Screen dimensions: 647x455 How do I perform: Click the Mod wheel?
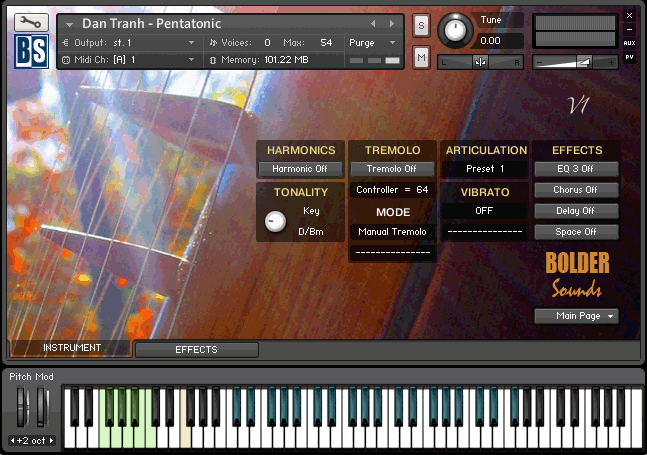42,407
